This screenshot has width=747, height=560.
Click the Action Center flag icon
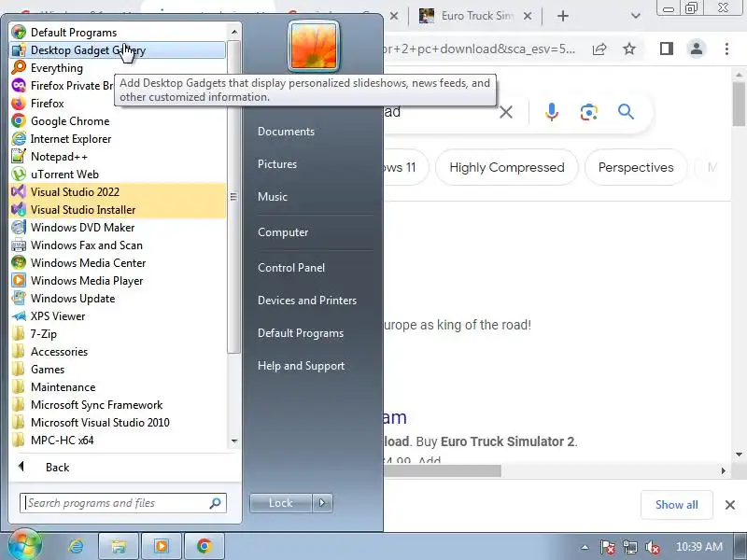click(x=607, y=547)
